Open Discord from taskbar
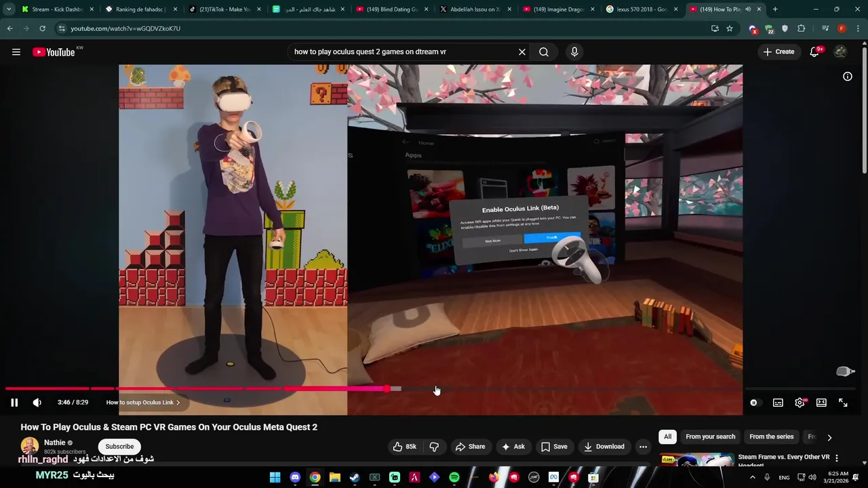Viewport: 868px width, 488px height. [295, 477]
